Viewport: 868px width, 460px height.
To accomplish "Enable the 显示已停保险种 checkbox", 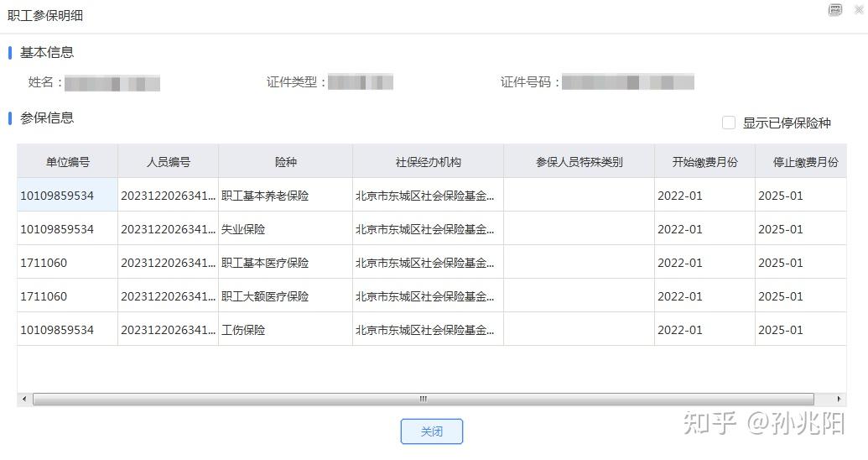I will [729, 123].
